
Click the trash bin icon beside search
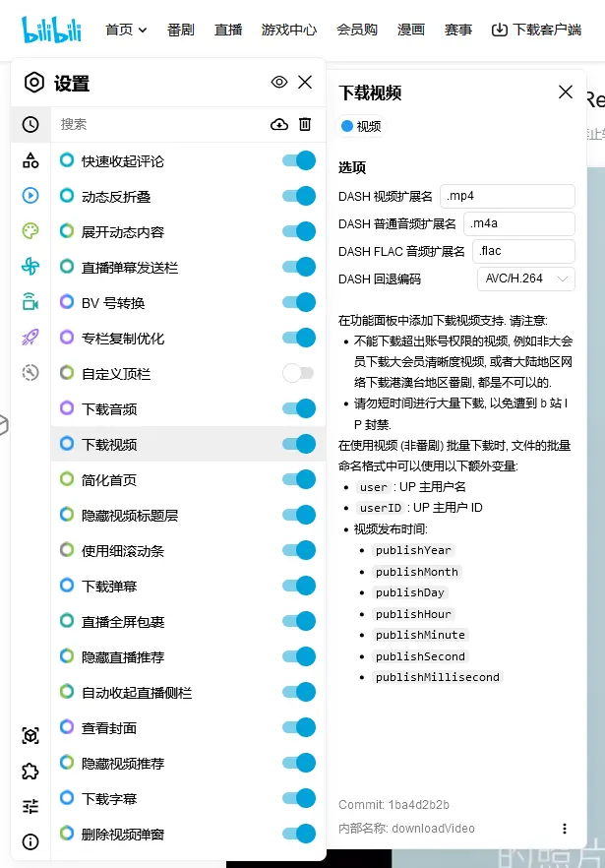(x=305, y=124)
